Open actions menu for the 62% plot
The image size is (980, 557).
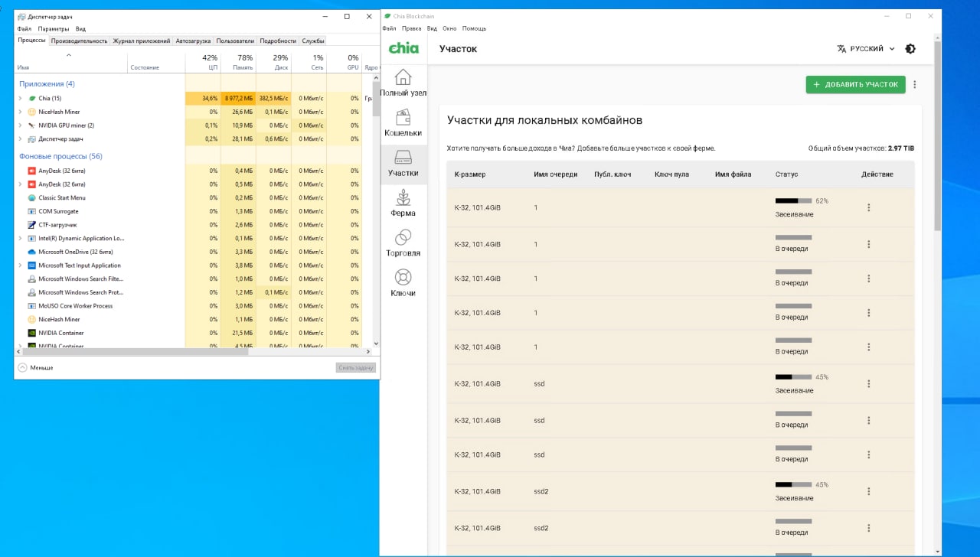click(x=868, y=207)
